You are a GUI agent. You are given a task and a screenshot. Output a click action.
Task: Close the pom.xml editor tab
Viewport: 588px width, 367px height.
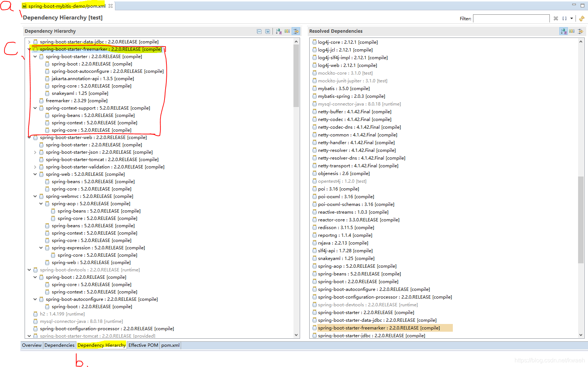(x=111, y=6)
